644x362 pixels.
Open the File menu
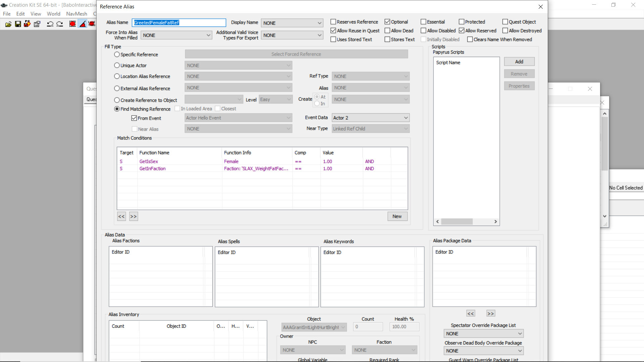(x=7, y=14)
